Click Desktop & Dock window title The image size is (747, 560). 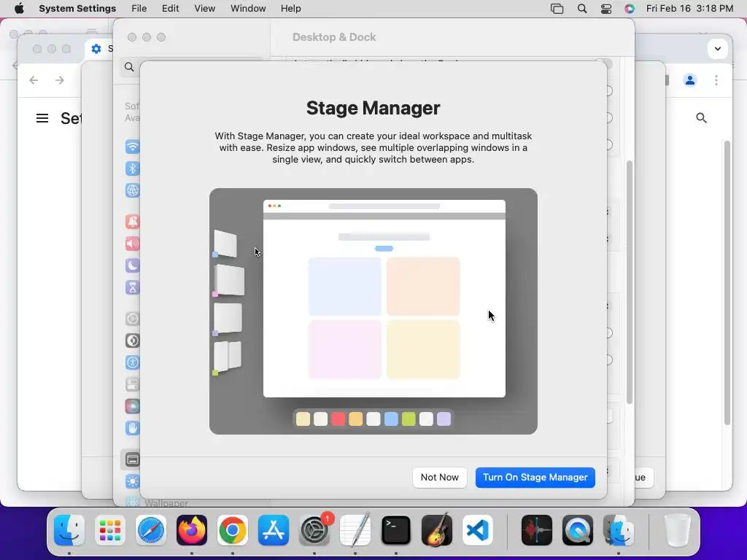pos(334,37)
